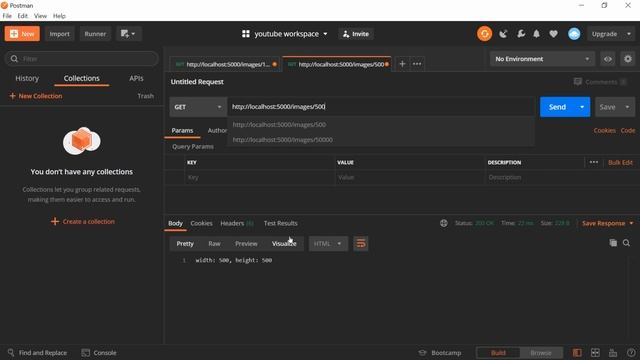
Task: Click the Invite button
Action: (x=356, y=34)
